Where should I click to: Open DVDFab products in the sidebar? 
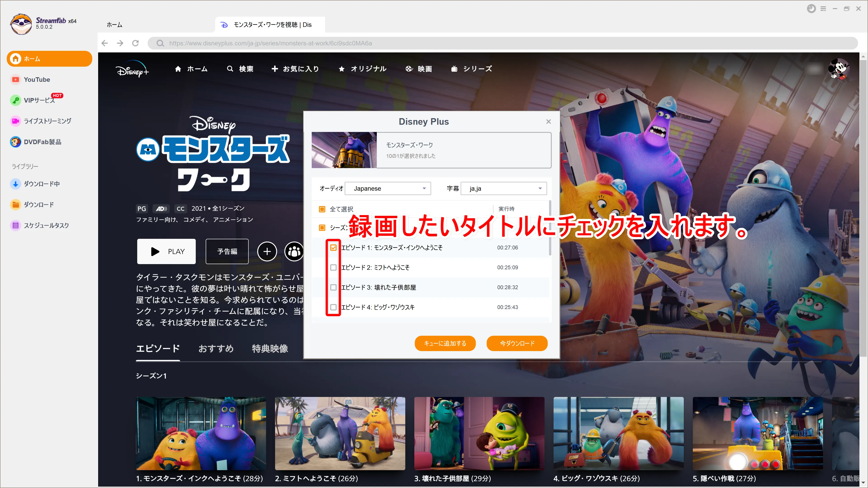click(36, 142)
